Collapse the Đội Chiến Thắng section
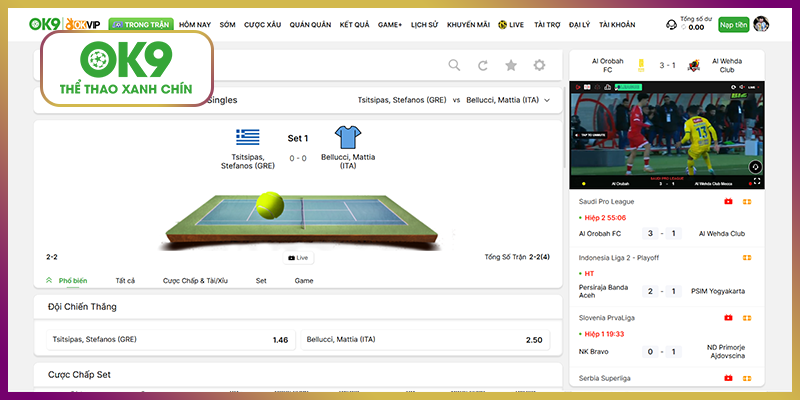 pyautogui.click(x=548, y=307)
